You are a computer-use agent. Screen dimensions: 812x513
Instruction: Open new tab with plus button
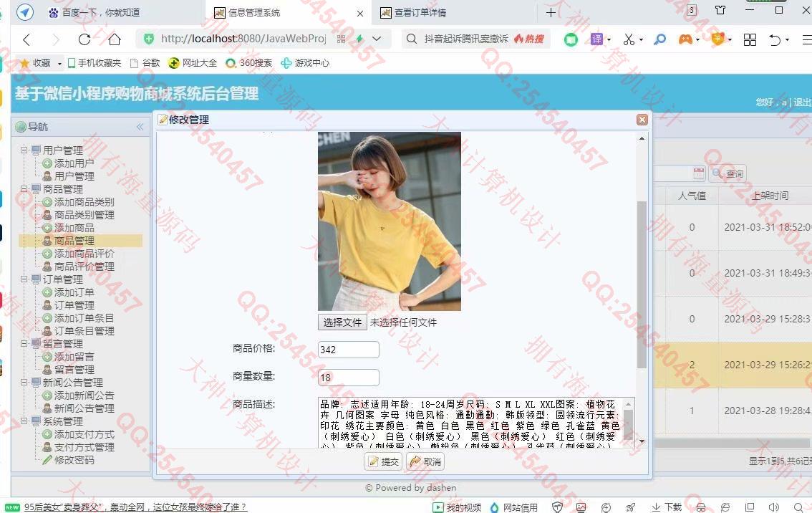click(x=551, y=12)
